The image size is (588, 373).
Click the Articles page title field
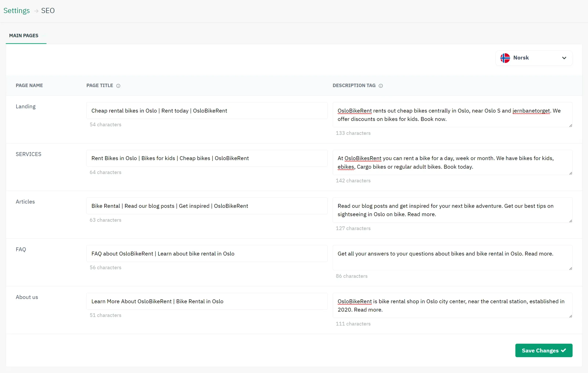[206, 206]
